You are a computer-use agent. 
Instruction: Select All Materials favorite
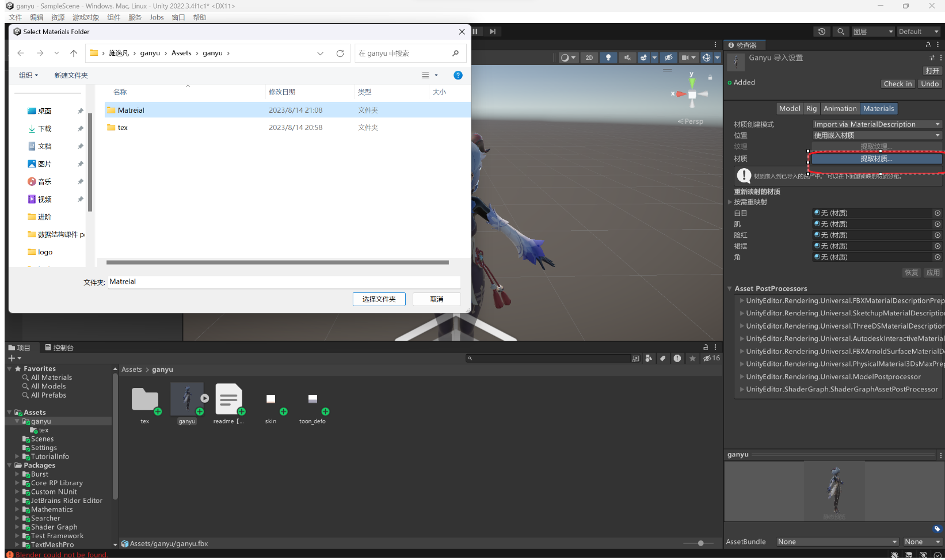(51, 378)
